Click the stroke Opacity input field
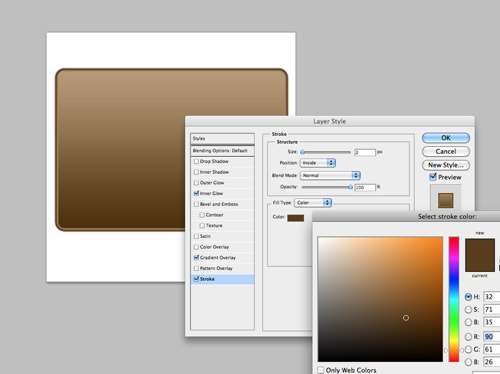The image size is (500, 374). 365,188
